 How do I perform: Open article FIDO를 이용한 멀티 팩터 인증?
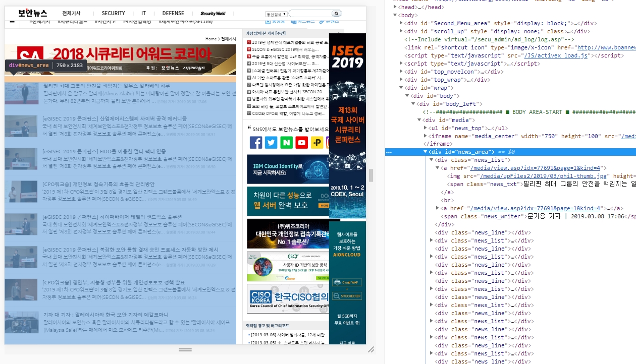(104, 151)
